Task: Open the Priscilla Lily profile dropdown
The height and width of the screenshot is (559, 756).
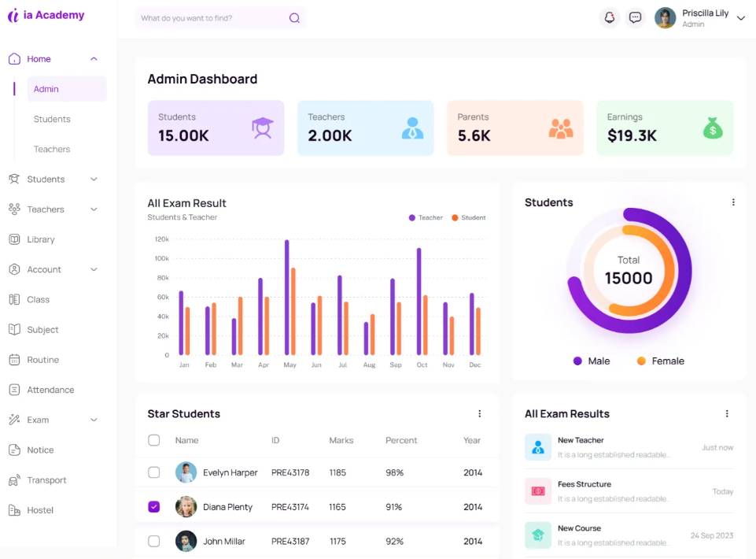Action: pyautogui.click(x=739, y=18)
